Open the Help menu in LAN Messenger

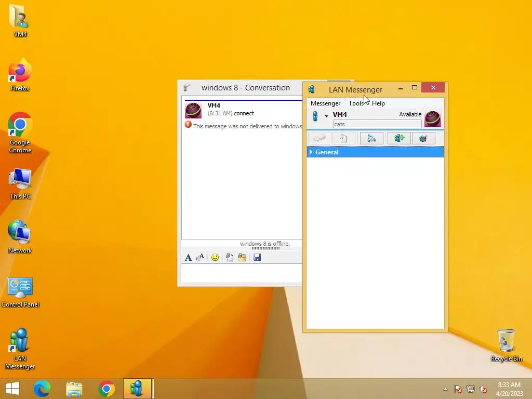click(x=378, y=103)
